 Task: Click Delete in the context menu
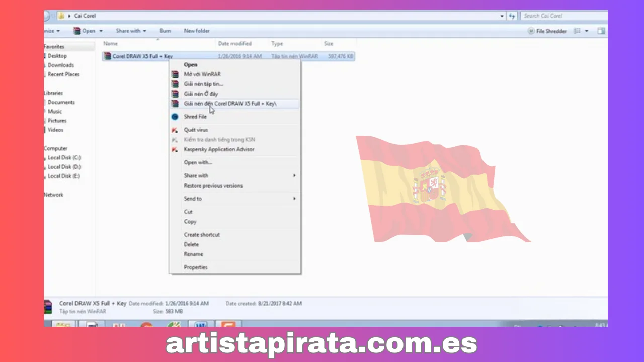(x=191, y=244)
